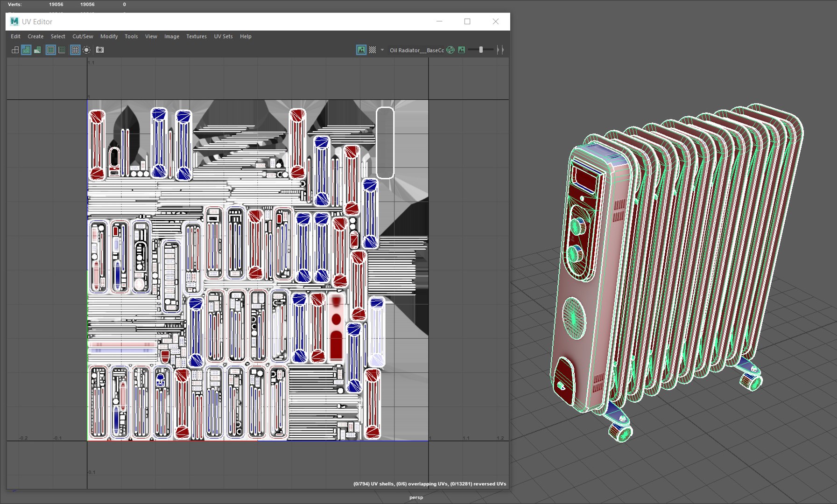Click the dark green shell borders icon
Viewport: 837px width, 504px height.
[62, 50]
